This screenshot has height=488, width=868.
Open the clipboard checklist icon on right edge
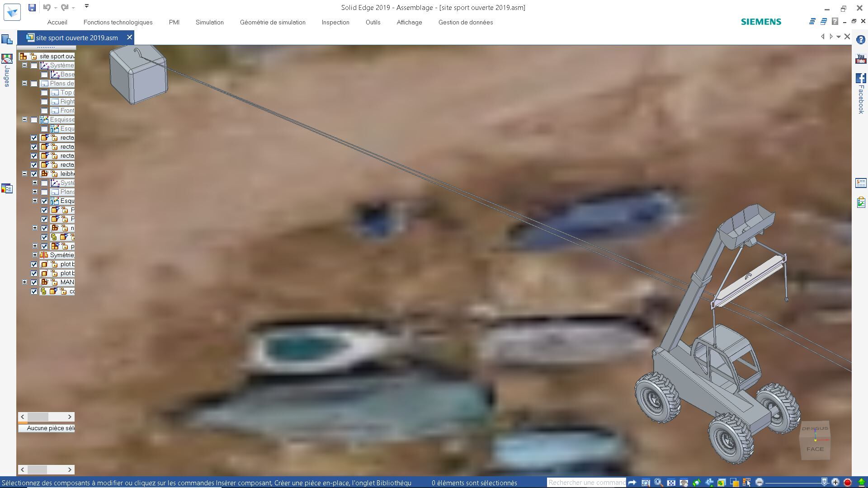861,202
